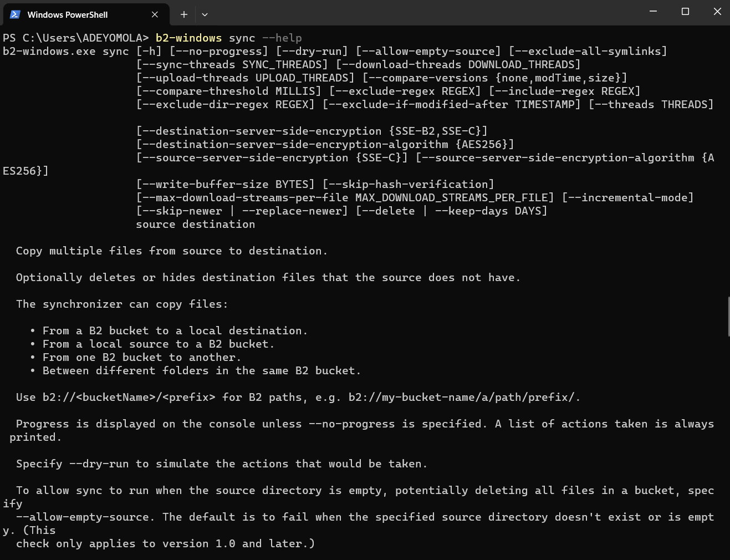Click '[--compare-threshold MILLIS]' text
The width and height of the screenshot is (730, 560).
229,91
